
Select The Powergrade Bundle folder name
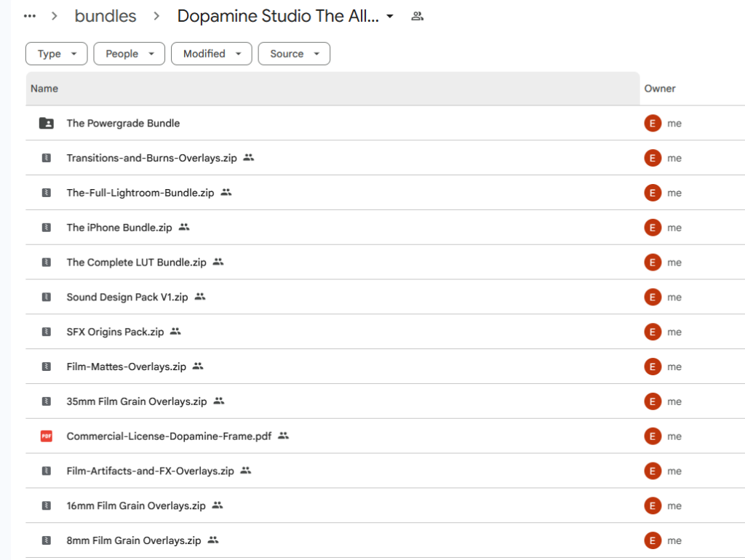(123, 123)
